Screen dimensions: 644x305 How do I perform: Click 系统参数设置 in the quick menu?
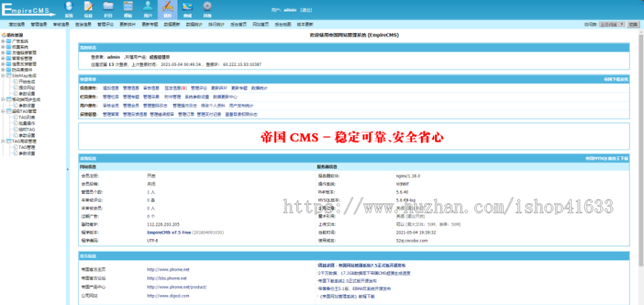pyautogui.click(x=197, y=97)
